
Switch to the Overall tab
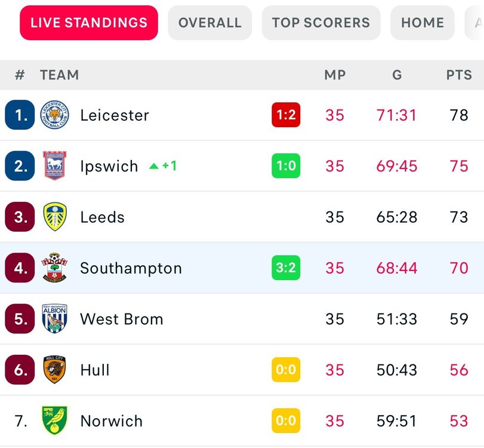coord(210,23)
